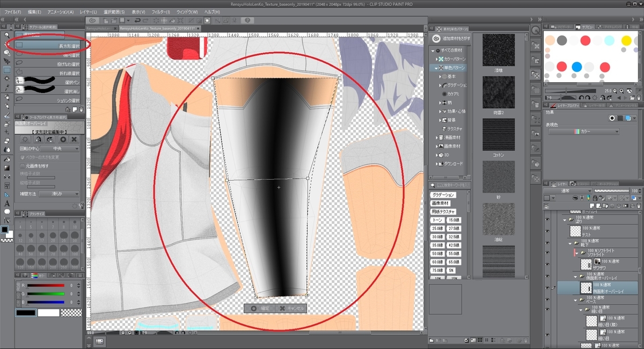Clear image with Sub View trash icon

(x=639, y=97)
